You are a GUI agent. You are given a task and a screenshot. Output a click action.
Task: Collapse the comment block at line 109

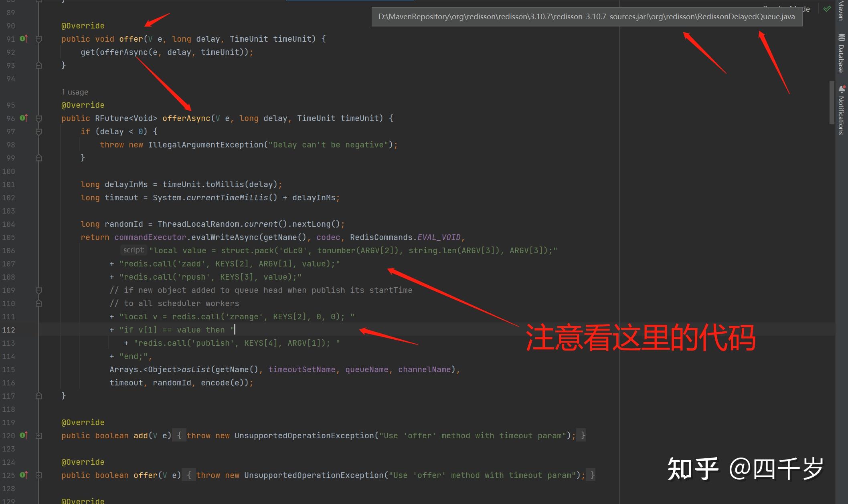[x=39, y=290]
